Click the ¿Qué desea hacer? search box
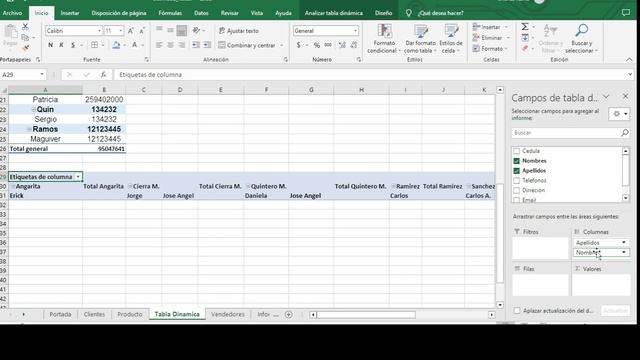The height and width of the screenshot is (360, 640). pyautogui.click(x=440, y=13)
